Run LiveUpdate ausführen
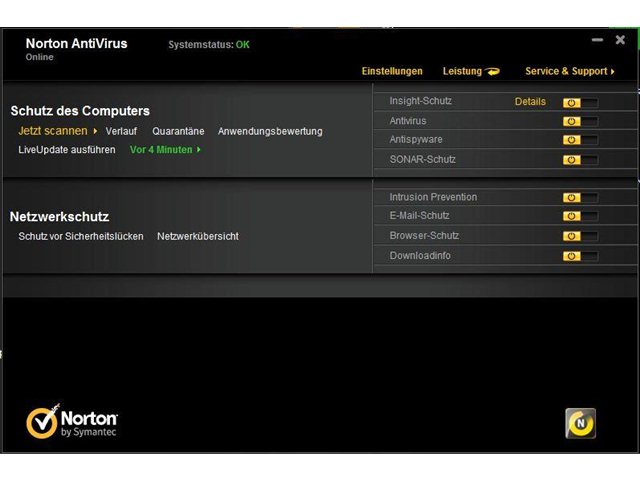640x480 pixels. point(67,150)
